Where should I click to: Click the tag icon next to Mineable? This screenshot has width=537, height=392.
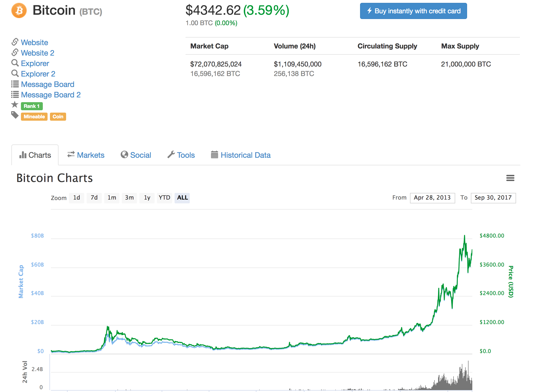[15, 115]
